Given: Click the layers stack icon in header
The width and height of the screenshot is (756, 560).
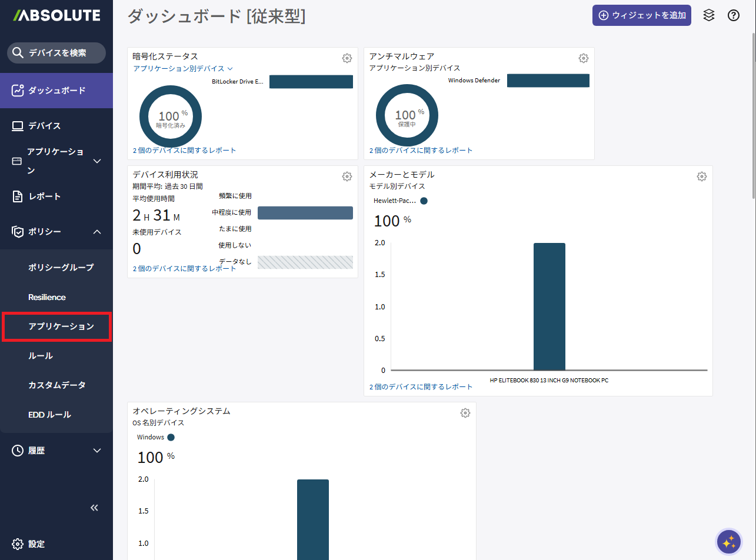Looking at the screenshot, I should [x=709, y=16].
